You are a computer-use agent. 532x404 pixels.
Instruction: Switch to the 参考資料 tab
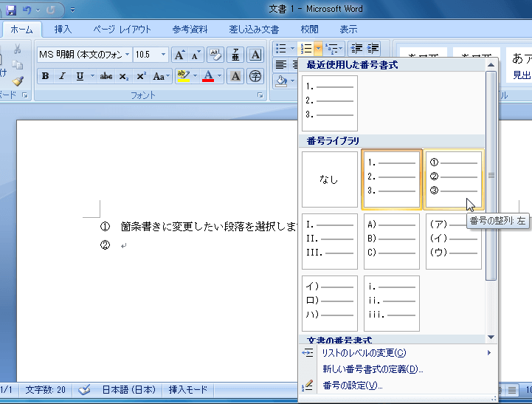pos(190,30)
